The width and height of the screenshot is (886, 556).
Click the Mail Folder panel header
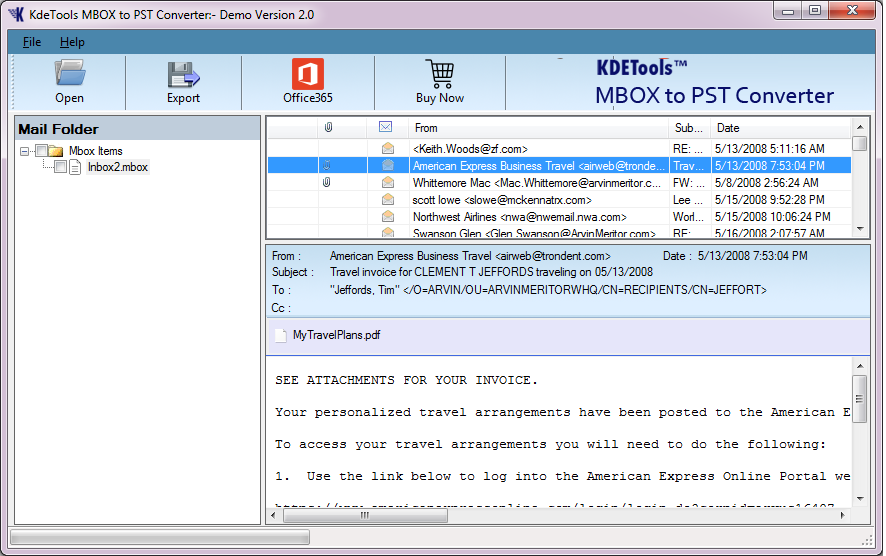pos(137,129)
